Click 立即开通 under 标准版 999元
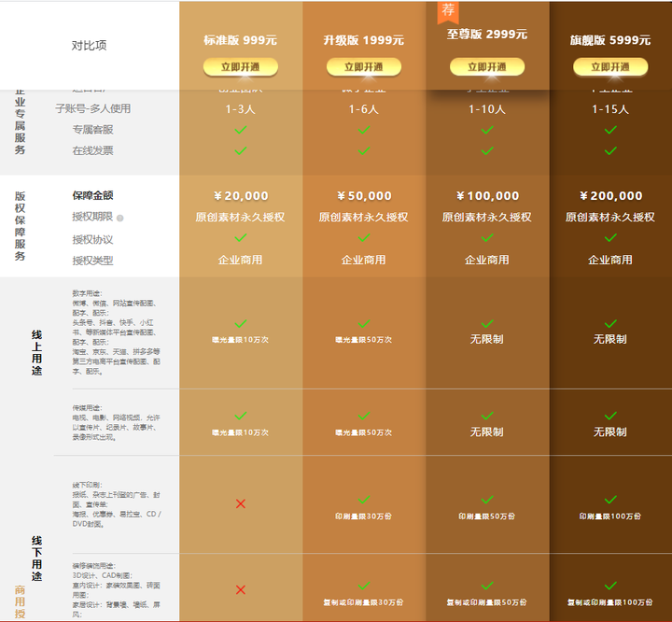 pyautogui.click(x=241, y=67)
